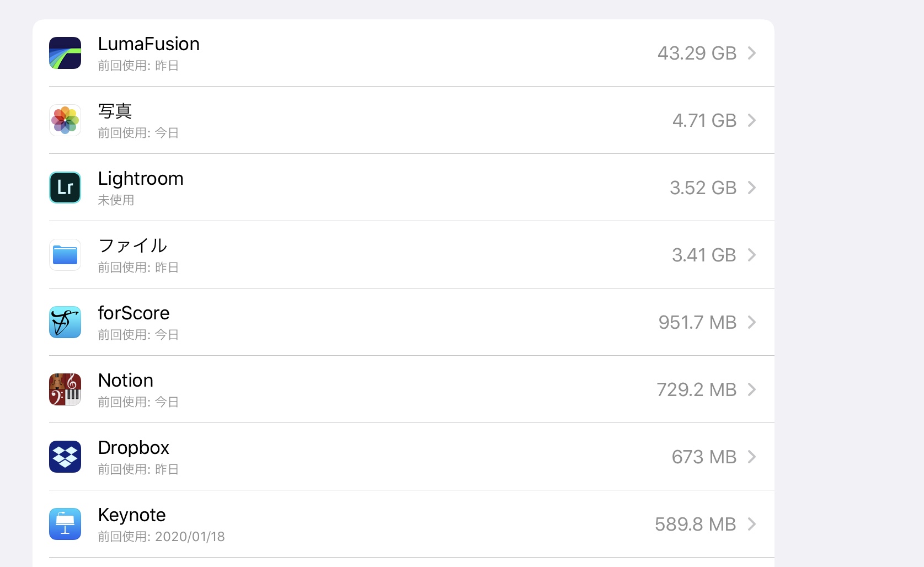This screenshot has width=924, height=567.
Task: Tap the Keynote app icon
Action: click(65, 524)
